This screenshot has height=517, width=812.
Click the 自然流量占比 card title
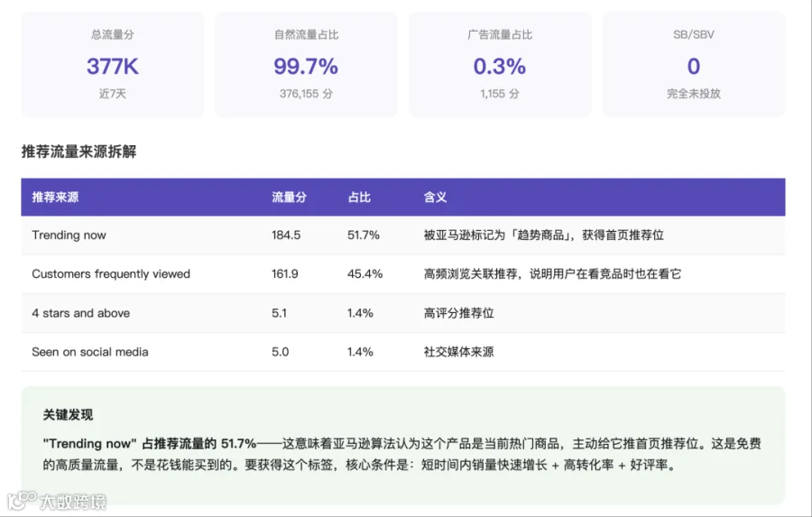pos(306,34)
